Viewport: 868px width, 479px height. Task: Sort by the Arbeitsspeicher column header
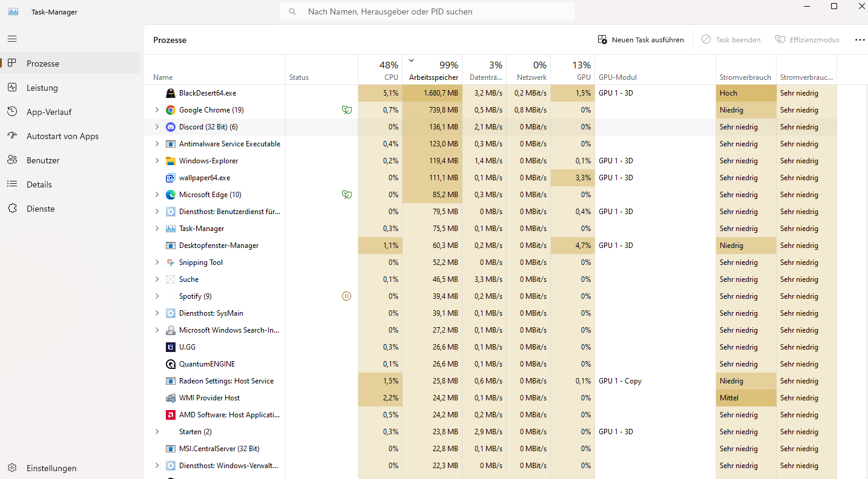click(432, 70)
